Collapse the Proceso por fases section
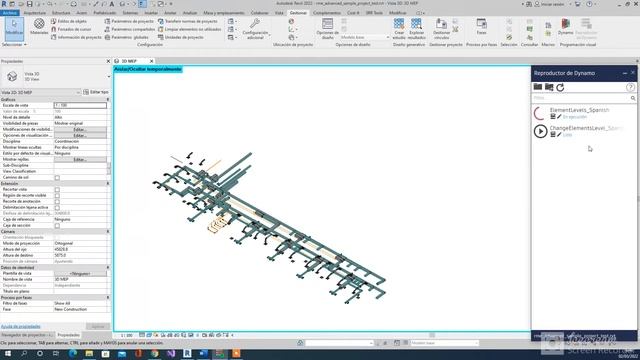This screenshot has width=640, height=360. (x=108, y=298)
